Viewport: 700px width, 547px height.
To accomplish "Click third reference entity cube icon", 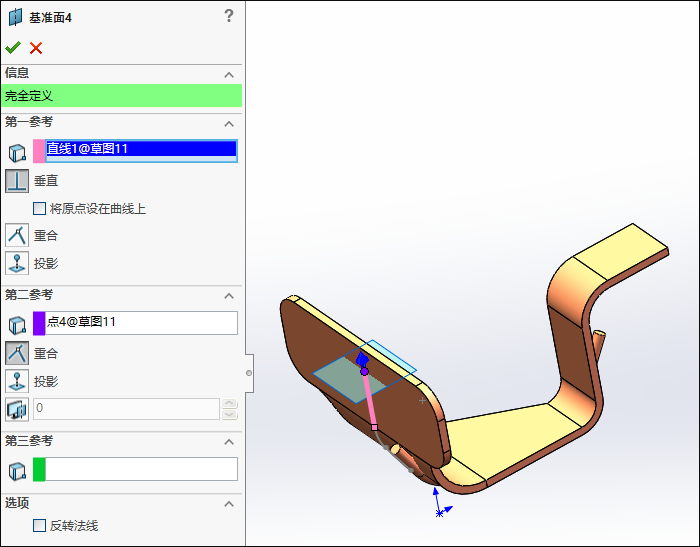I will pos(17,471).
